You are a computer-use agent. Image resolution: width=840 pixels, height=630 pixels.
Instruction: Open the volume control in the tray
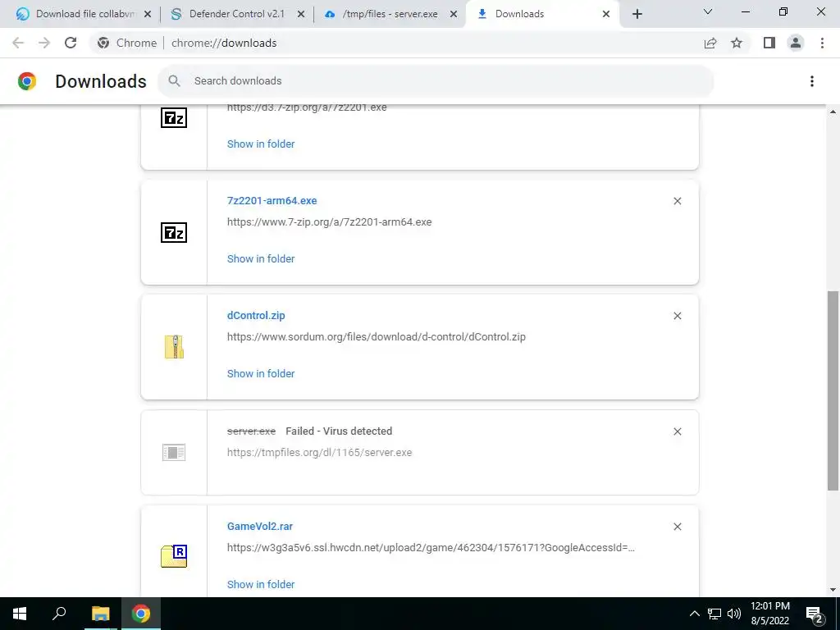tap(734, 614)
